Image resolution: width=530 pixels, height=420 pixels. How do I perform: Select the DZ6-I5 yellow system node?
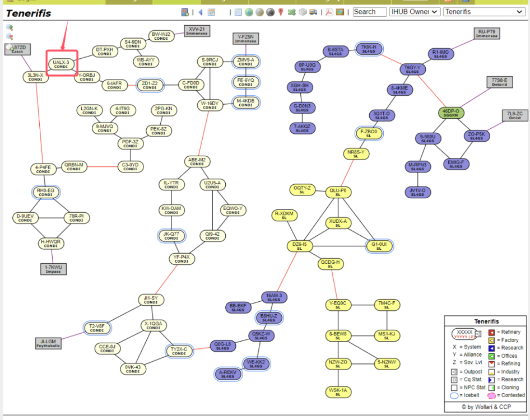299,246
